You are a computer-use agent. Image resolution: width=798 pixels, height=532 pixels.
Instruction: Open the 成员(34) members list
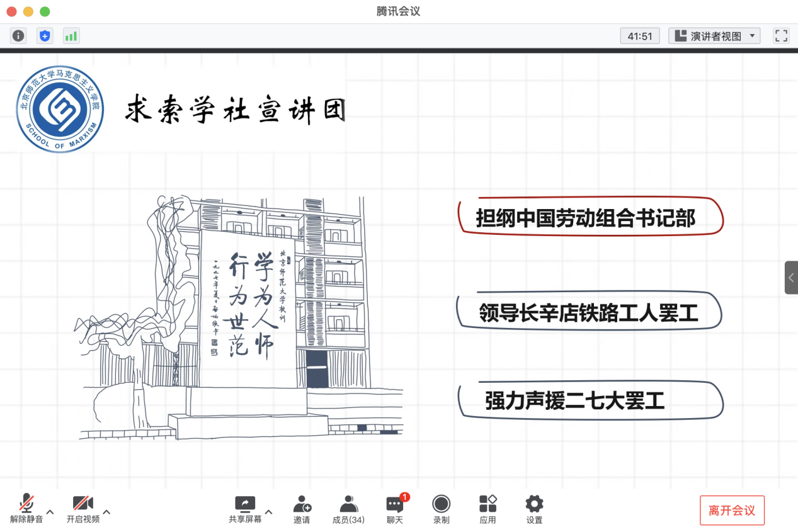pyautogui.click(x=348, y=509)
